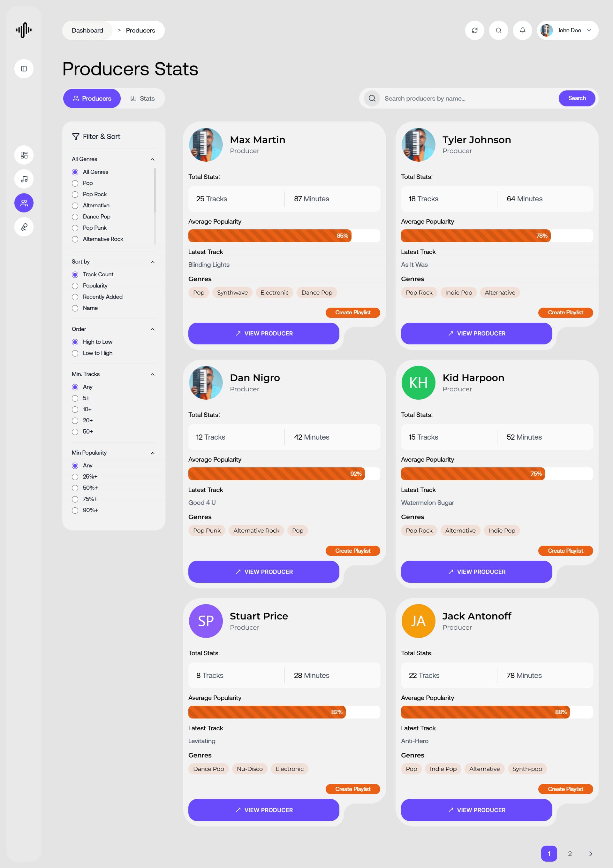
Task: Click Kid Harpoon KH avatar
Action: click(418, 383)
